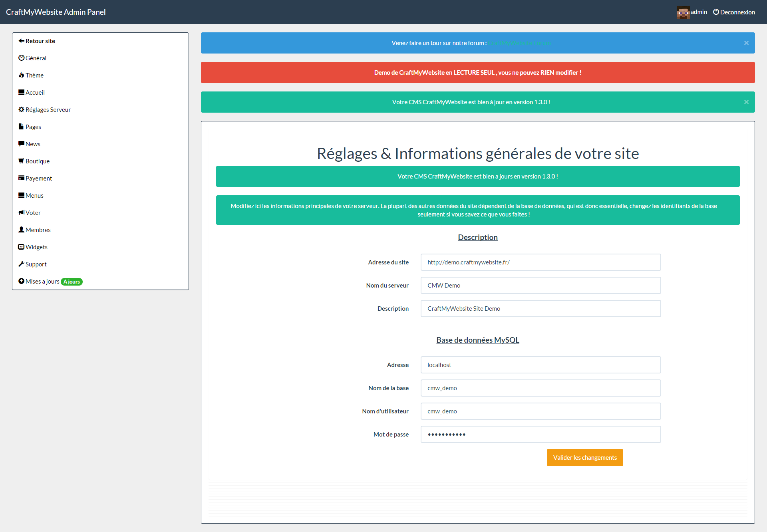Click the gear icon beside Réglages Serveur
Image resolution: width=767 pixels, height=532 pixels.
click(22, 109)
